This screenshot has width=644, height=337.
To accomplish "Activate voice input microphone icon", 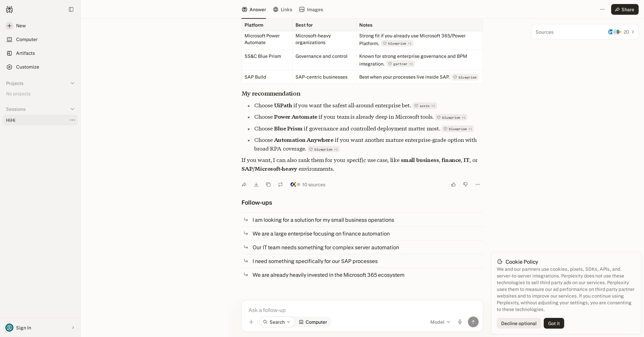I will click(460, 322).
